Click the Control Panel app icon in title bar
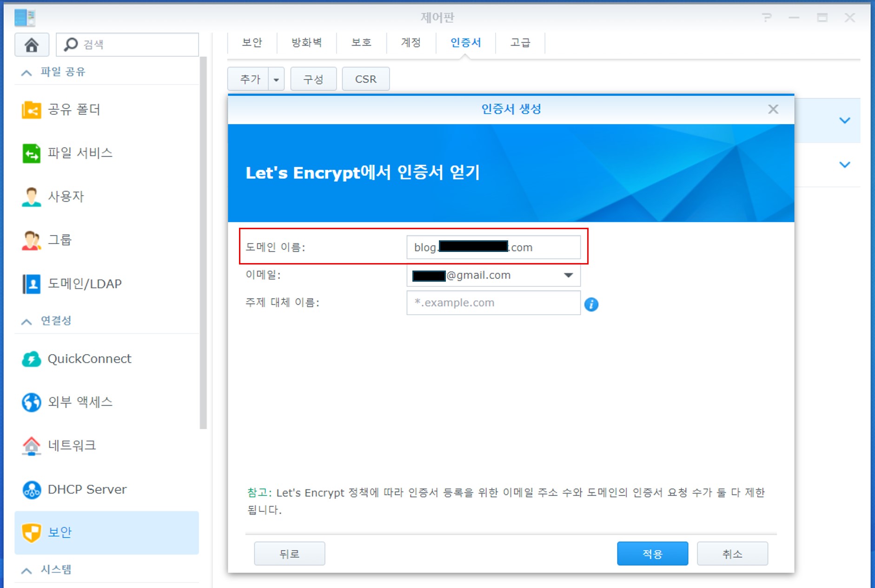This screenshot has width=875, height=588. point(25,18)
